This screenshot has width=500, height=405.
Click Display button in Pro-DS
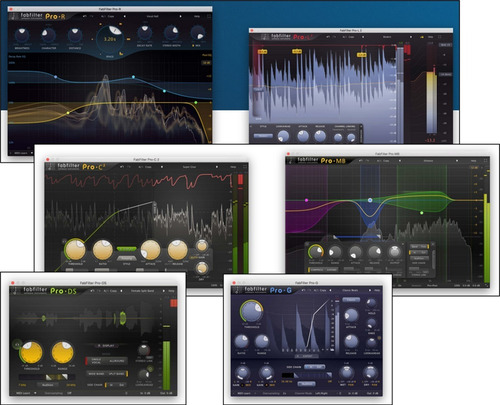tap(106, 346)
